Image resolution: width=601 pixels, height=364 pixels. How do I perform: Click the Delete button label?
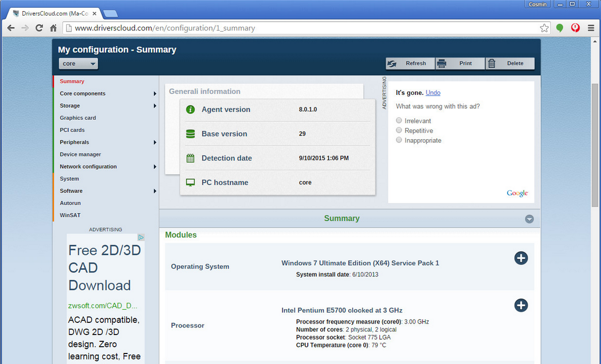click(x=515, y=64)
